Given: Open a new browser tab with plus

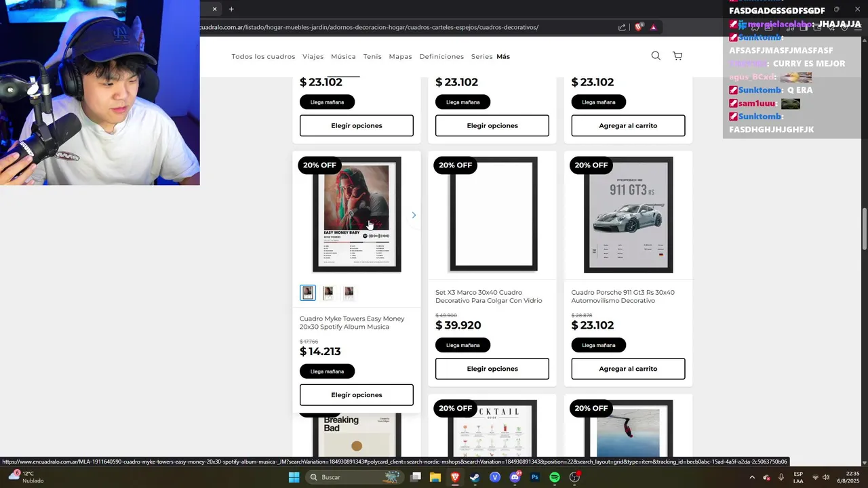Looking at the screenshot, I should pos(231,9).
